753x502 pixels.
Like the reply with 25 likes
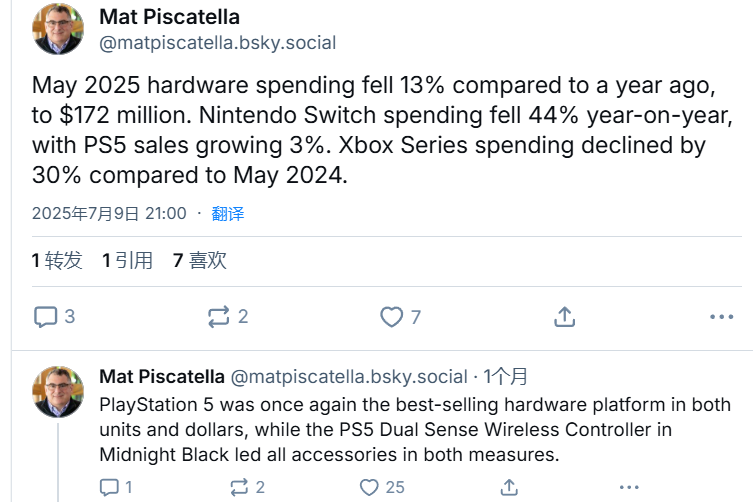click(369, 487)
